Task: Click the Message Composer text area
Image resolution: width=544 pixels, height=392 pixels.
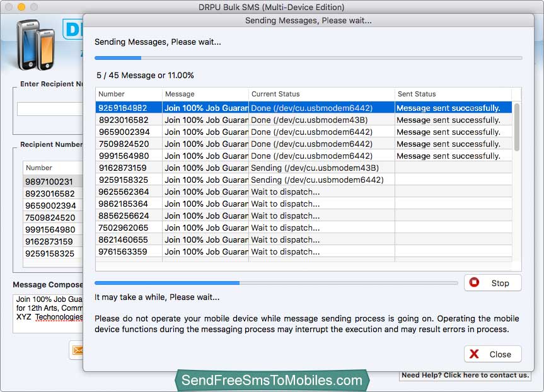Action: [49, 314]
